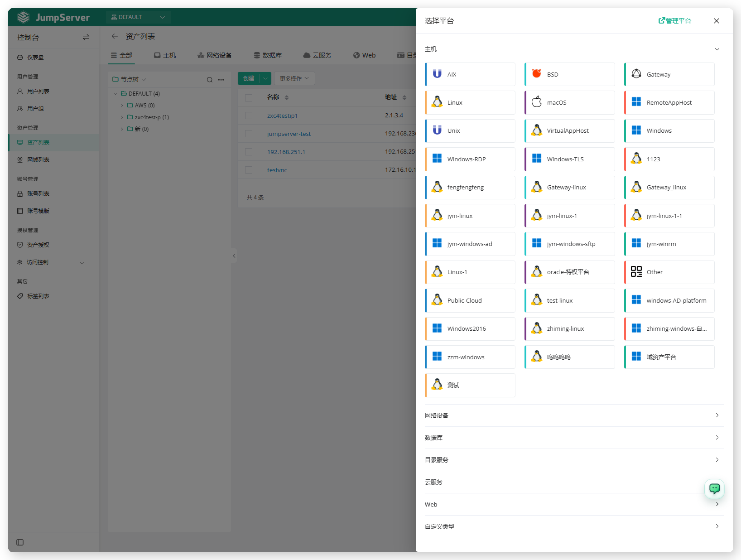Image resolution: width=741 pixels, height=560 pixels.
Task: Expand the 目录服务 section
Action: (x=574, y=460)
